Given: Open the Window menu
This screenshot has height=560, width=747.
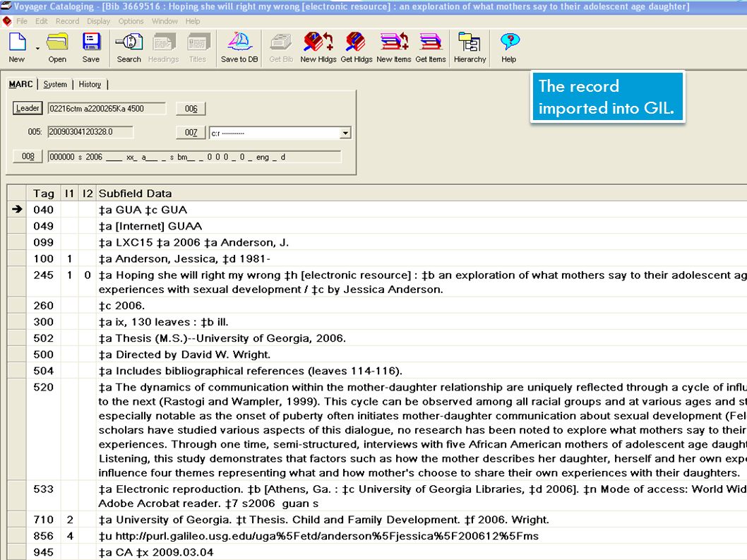Looking at the screenshot, I should click(165, 21).
